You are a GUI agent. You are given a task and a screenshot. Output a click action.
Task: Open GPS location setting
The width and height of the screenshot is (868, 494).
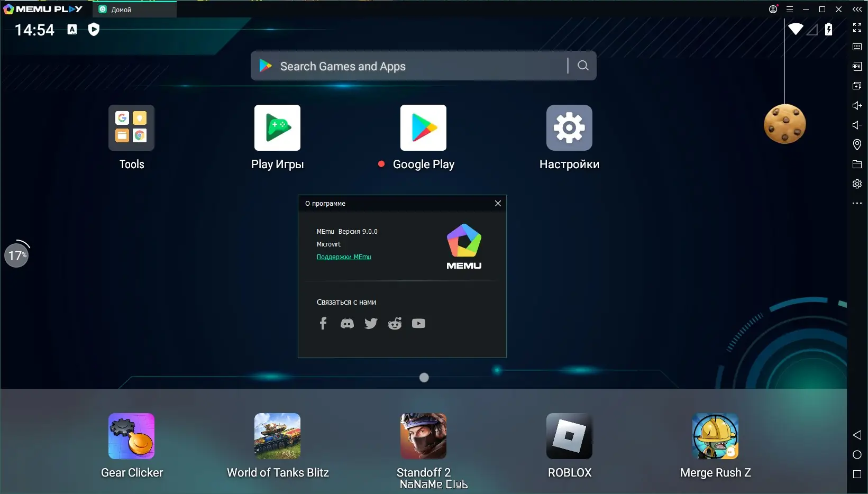(x=857, y=144)
